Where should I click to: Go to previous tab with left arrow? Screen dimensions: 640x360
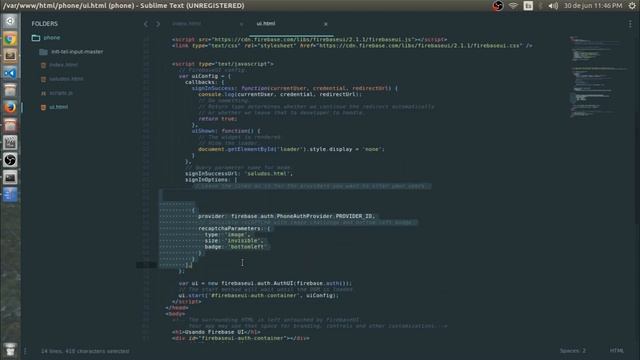(x=146, y=24)
